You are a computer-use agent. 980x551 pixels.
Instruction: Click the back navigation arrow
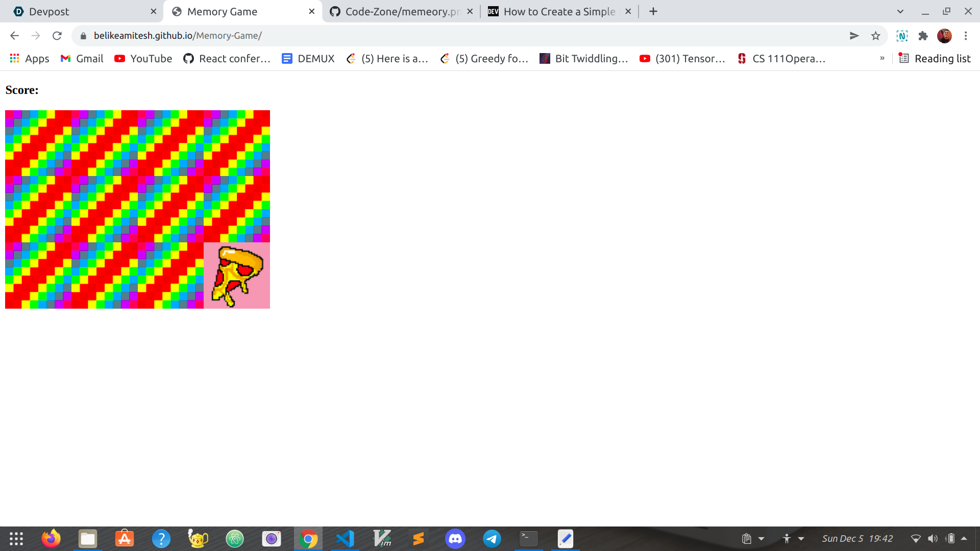pyautogui.click(x=14, y=36)
